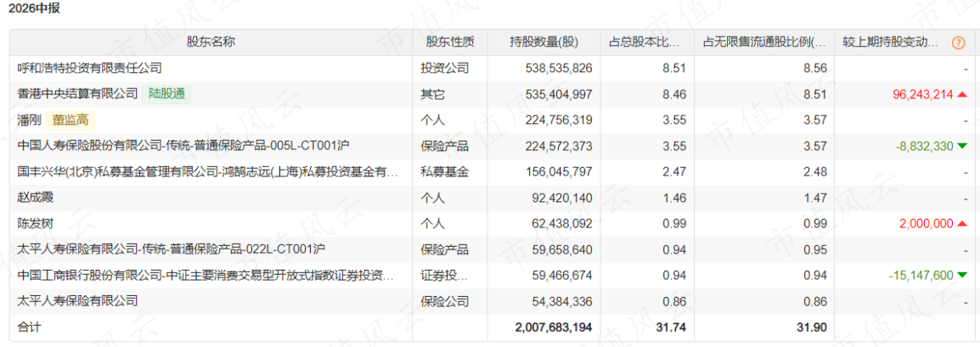Image resolution: width=980 pixels, height=347 pixels.
Task: Click change value 2,000,000
Action: coord(927,223)
